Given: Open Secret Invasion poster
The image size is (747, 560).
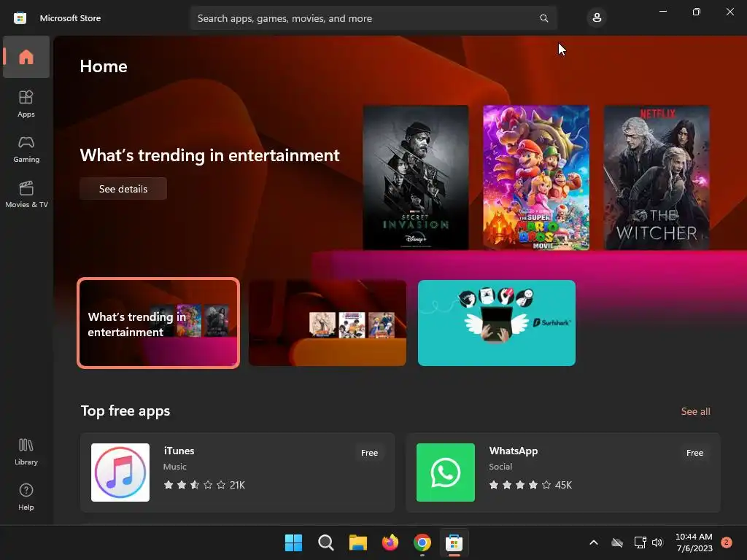Looking at the screenshot, I should point(415,178).
